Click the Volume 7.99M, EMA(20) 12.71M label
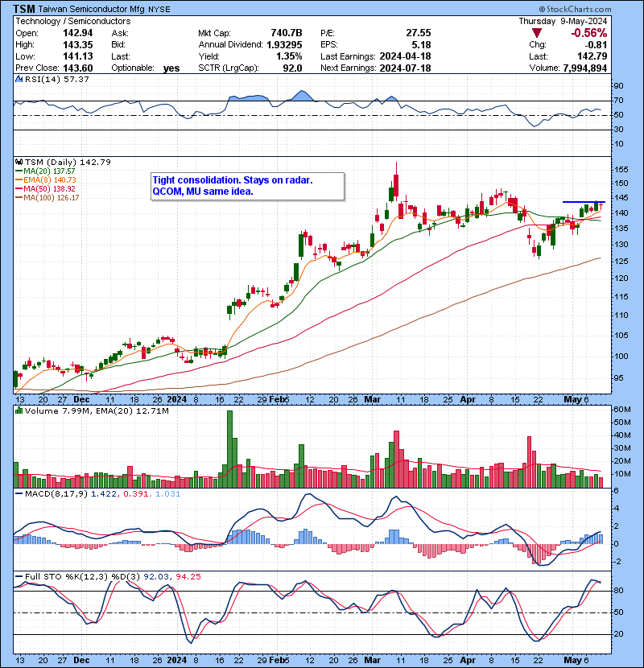The width and height of the screenshot is (644, 668). click(x=97, y=410)
